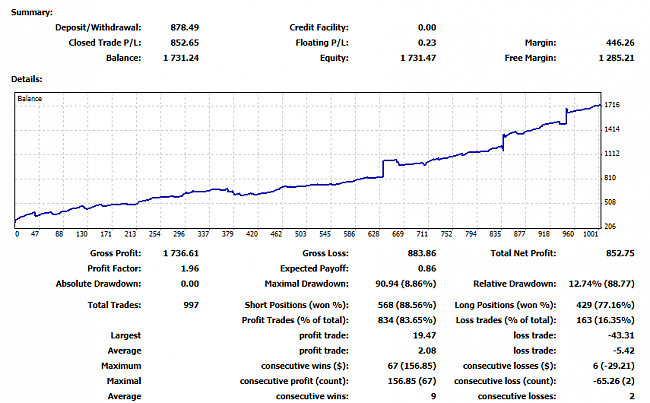Viewport: 650px width, 403px height.
Task: Click the largest profit trade value 19.47
Action: [424, 335]
